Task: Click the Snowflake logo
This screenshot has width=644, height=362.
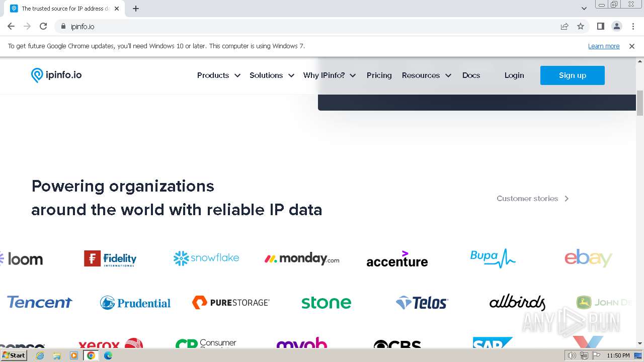Action: tap(206, 258)
